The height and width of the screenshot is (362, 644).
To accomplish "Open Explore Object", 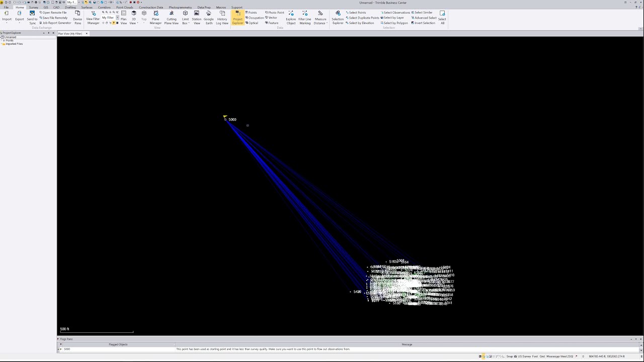I will coord(291,17).
